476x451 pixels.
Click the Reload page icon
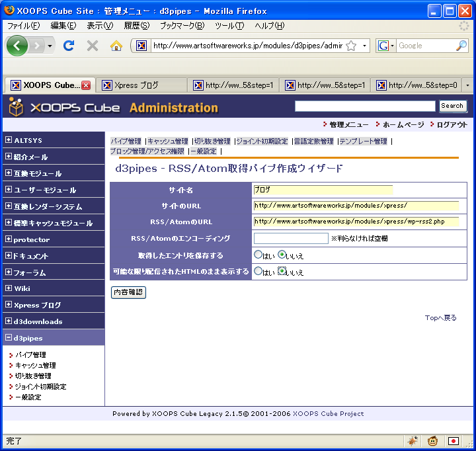(x=69, y=46)
